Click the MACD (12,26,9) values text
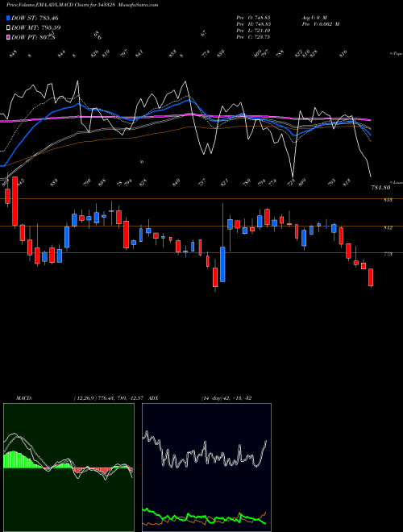The width and height of the screenshot is (403, 532). [x=109, y=398]
